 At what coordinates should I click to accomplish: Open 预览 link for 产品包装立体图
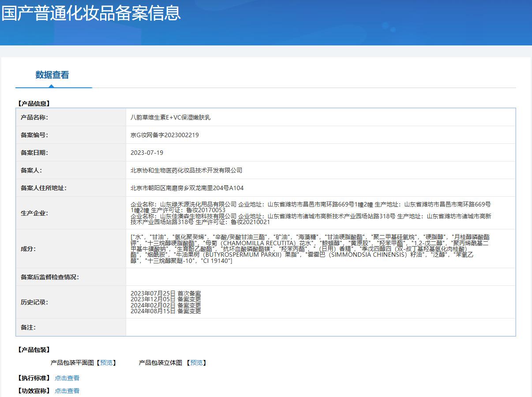197,363
